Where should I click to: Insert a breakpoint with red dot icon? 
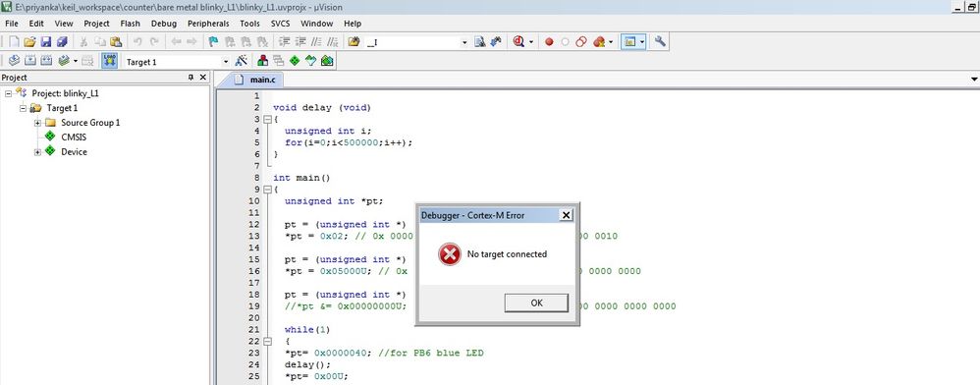549,42
